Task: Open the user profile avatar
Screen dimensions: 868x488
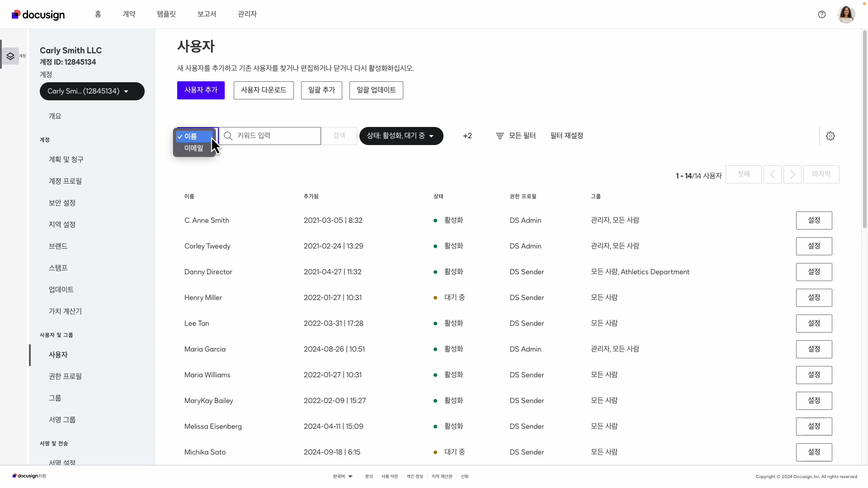Action: [846, 14]
